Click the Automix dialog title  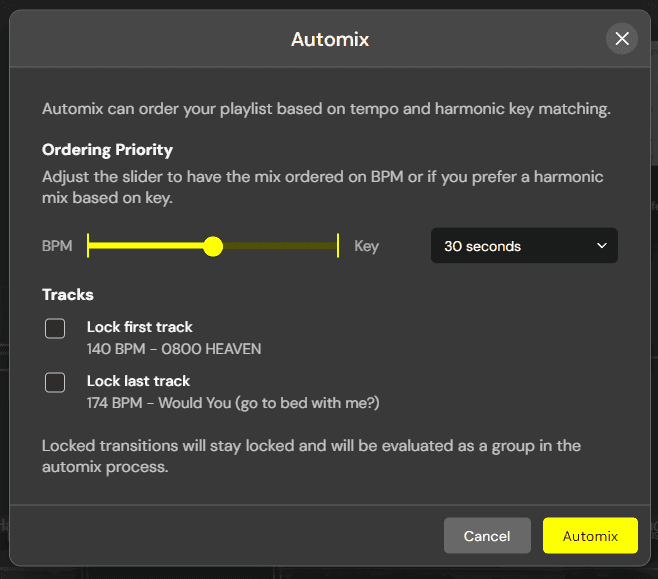pos(330,39)
